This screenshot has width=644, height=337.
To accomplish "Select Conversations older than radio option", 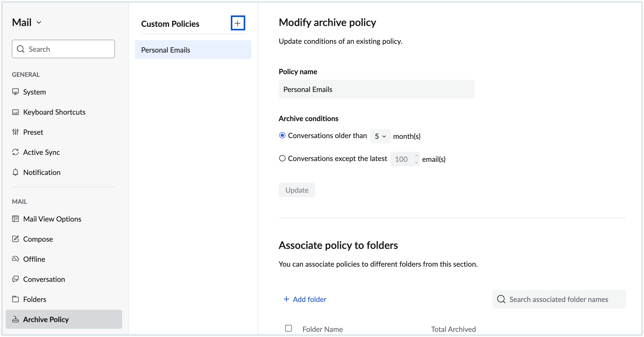I will click(x=282, y=136).
